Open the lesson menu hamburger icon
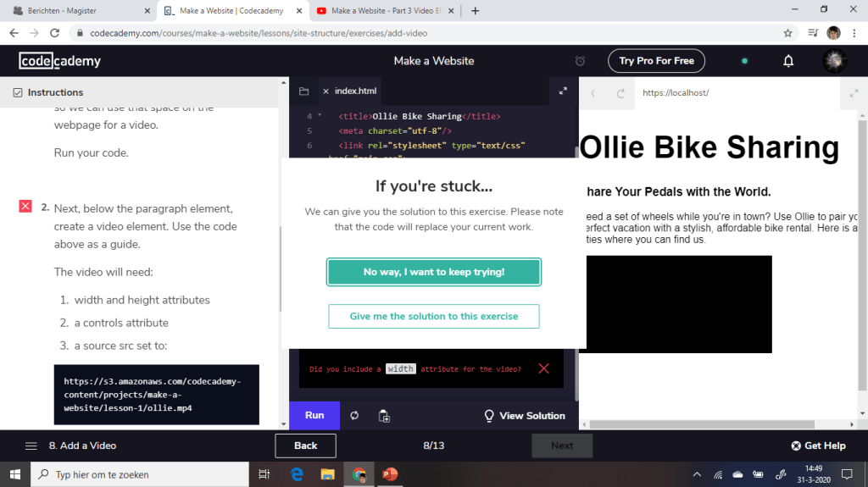Image resolution: width=868 pixels, height=487 pixels. pos(31,445)
